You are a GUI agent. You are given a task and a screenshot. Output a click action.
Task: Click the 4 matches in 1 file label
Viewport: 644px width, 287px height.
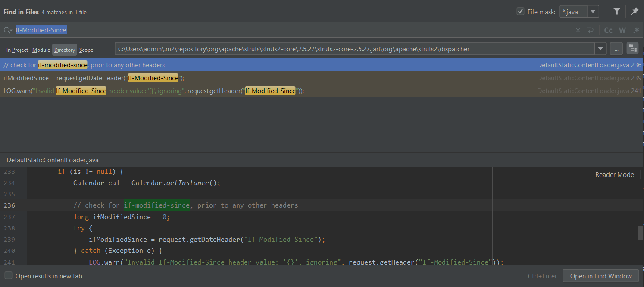point(64,12)
